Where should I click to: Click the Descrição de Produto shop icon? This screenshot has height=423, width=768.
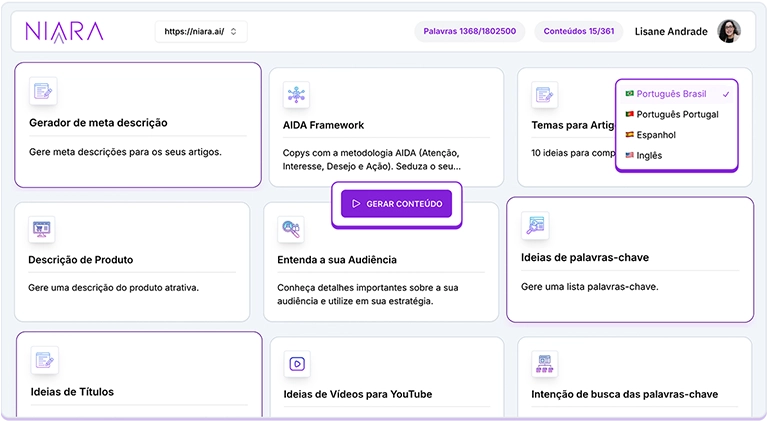(x=42, y=228)
